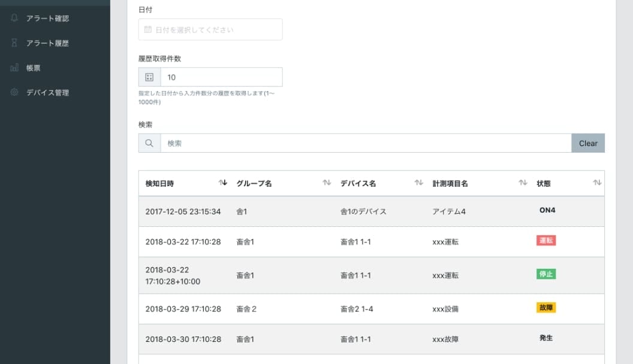
Task: Toggle sort order on グループ名 column
Action: click(327, 183)
